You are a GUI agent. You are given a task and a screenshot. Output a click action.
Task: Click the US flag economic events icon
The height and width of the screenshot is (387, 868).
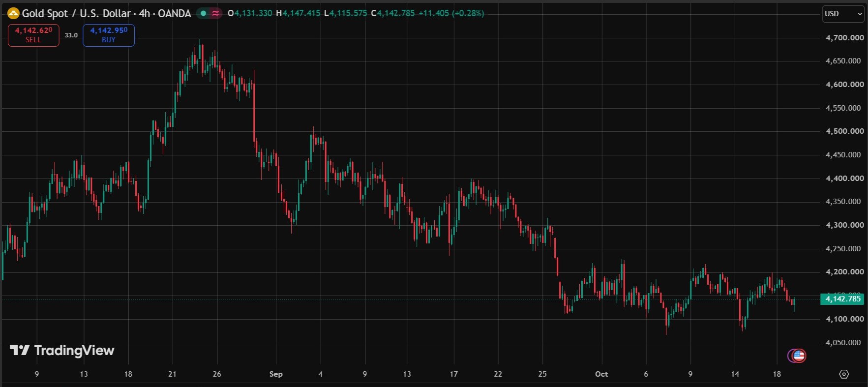coord(799,356)
